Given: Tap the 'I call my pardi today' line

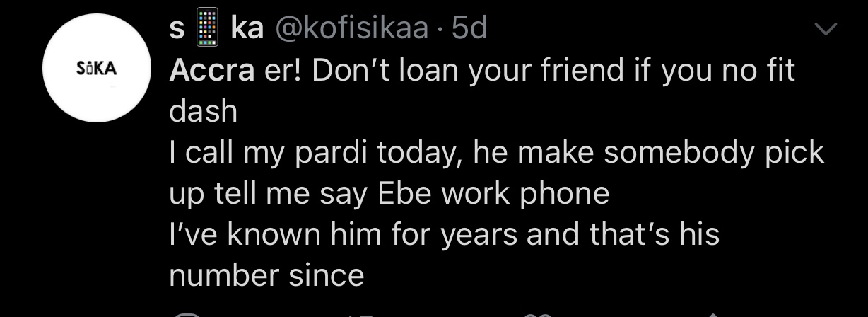Looking at the screenshot, I should coord(497,154).
